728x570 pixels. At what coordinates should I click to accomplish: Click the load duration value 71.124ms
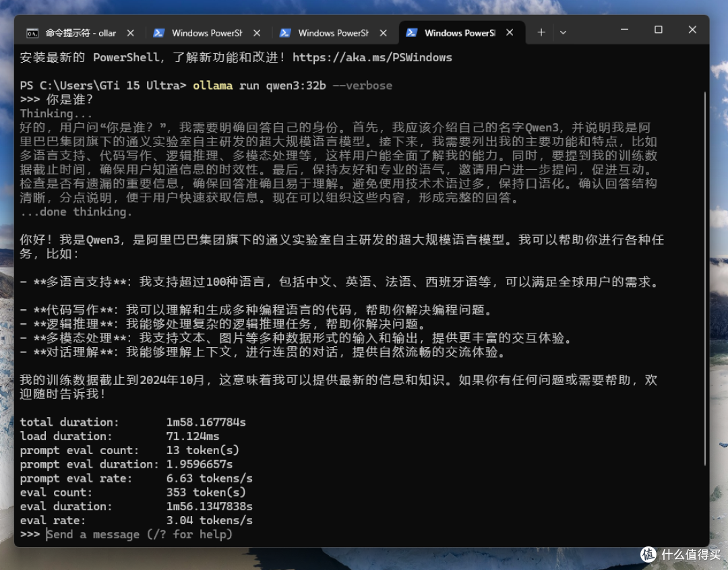coord(193,436)
